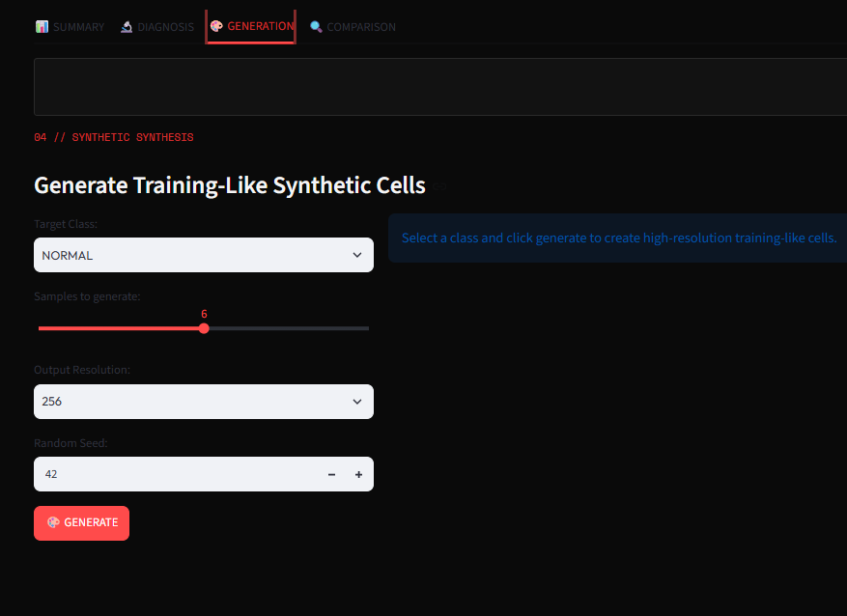Image resolution: width=847 pixels, height=616 pixels.
Task: Go to the Comparison tab
Action: click(353, 26)
